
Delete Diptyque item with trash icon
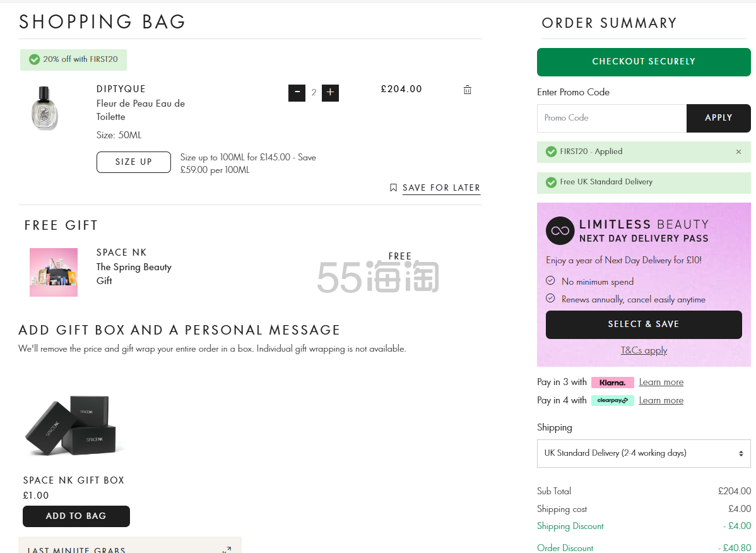click(468, 90)
